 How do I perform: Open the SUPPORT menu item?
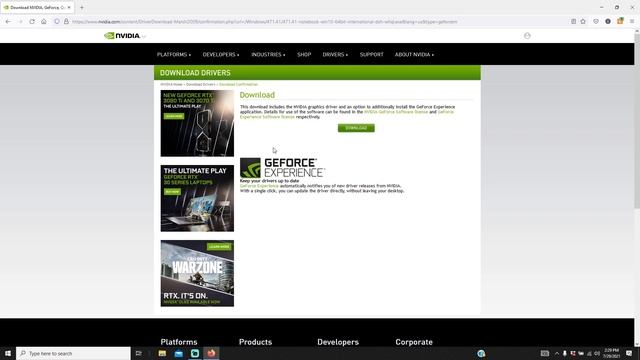point(371,55)
